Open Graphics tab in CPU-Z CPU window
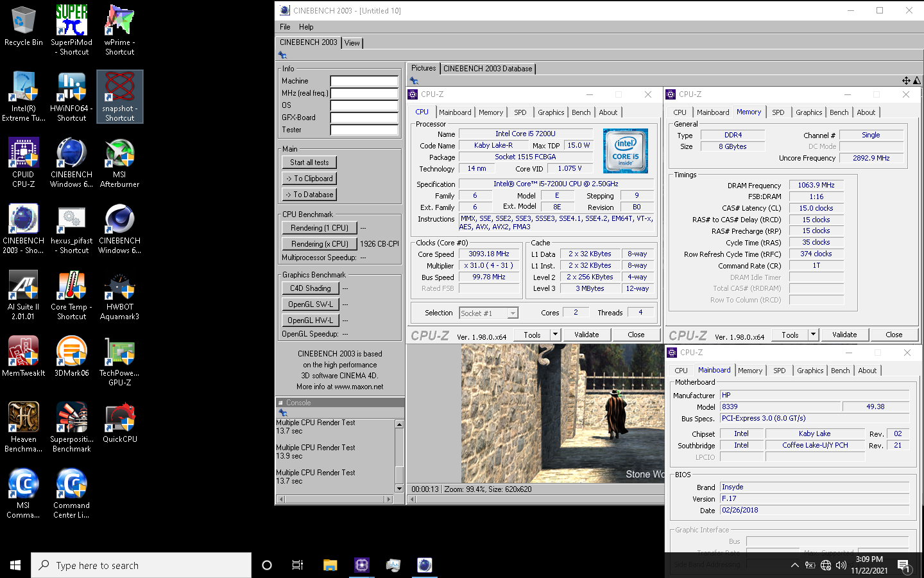The image size is (924, 578). [x=551, y=112]
